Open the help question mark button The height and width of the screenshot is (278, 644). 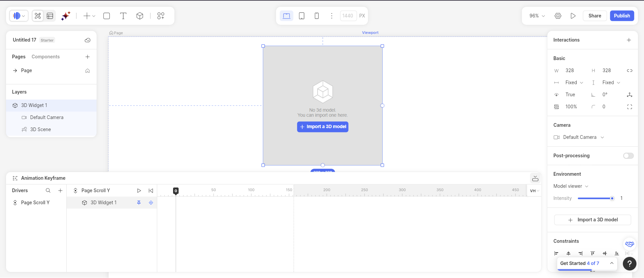pyautogui.click(x=630, y=264)
